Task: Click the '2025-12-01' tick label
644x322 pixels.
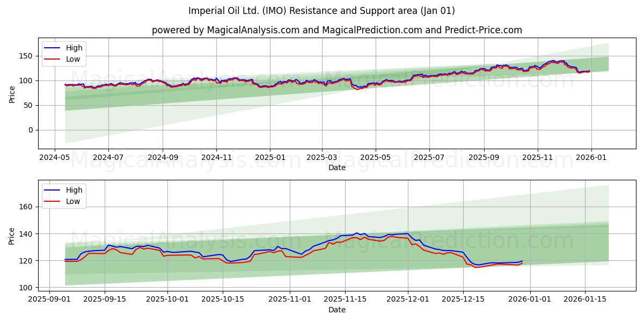Action: pos(408,300)
